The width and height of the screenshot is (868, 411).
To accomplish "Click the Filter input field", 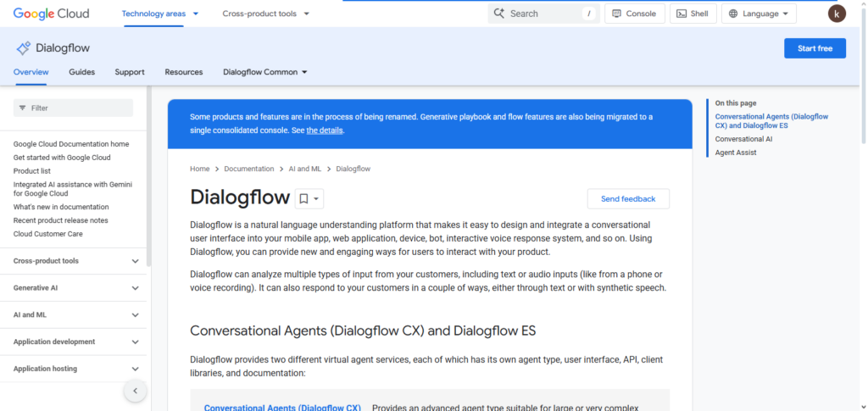I will (73, 108).
